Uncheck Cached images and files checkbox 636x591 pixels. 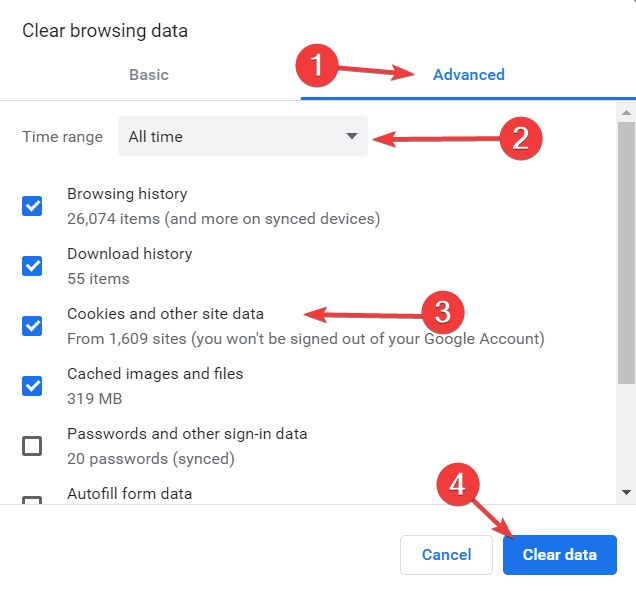[32, 386]
